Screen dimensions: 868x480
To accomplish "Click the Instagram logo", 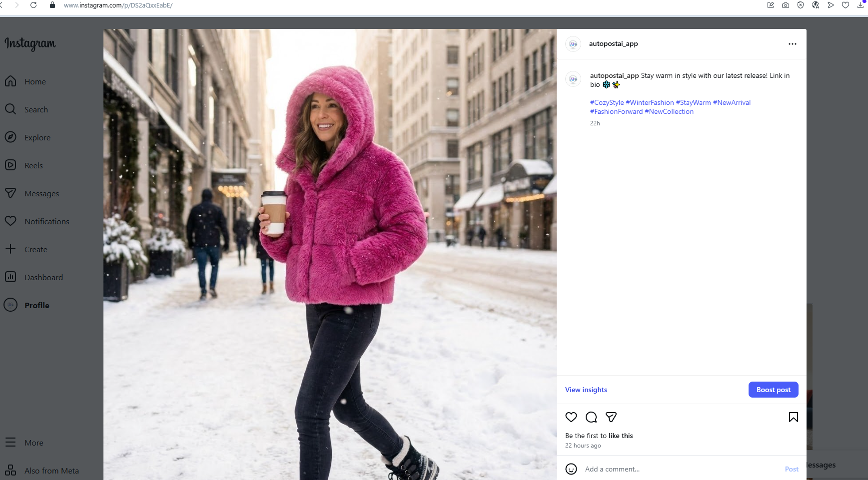I will pos(29,44).
